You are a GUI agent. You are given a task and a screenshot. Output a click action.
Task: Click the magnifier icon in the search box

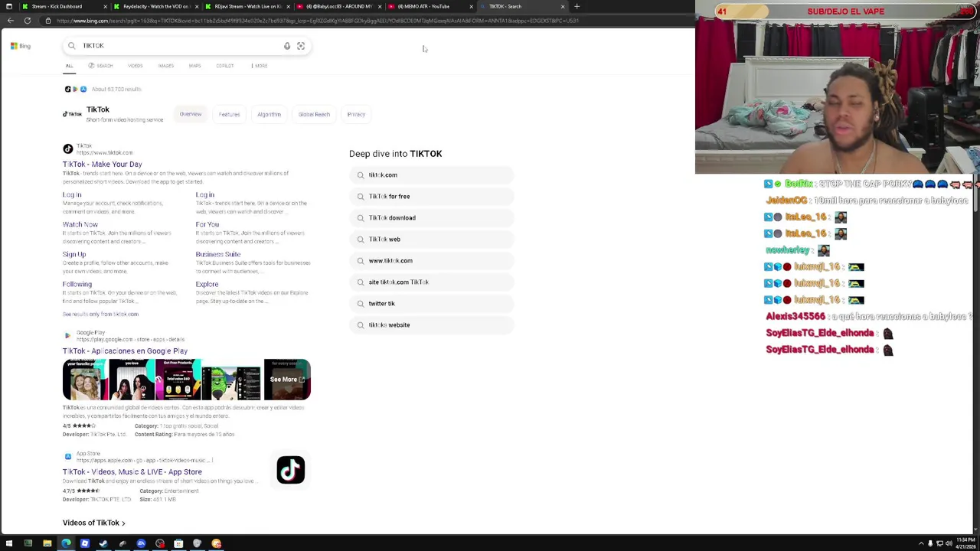coord(72,46)
